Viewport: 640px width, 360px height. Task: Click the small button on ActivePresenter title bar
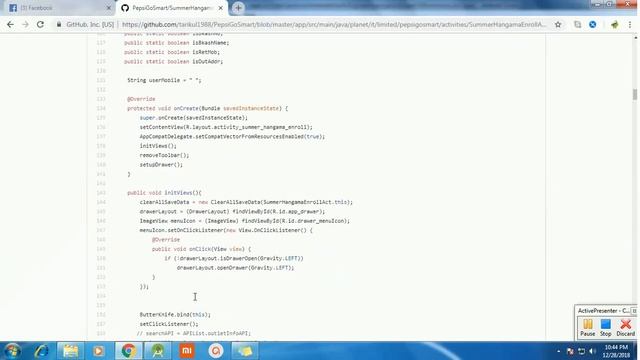(634, 311)
